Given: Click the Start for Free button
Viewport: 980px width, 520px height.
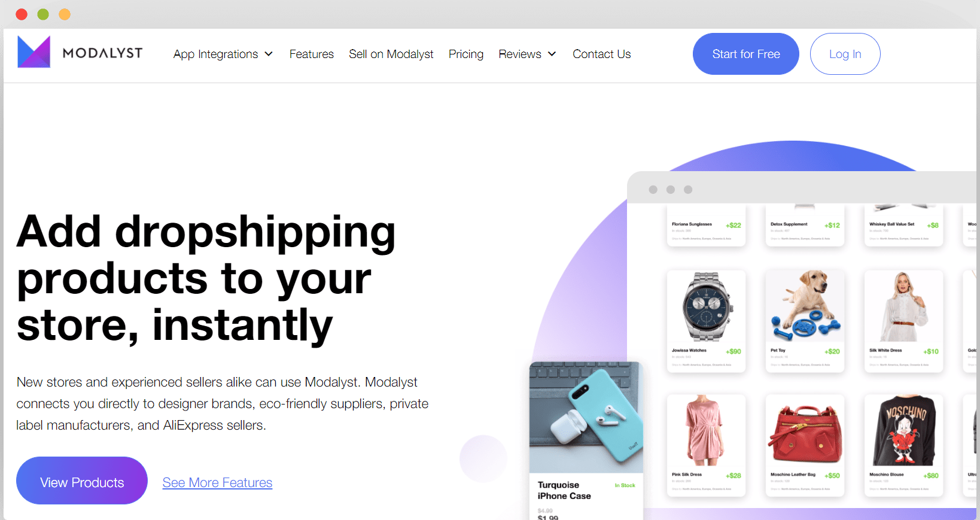Looking at the screenshot, I should click(x=746, y=54).
